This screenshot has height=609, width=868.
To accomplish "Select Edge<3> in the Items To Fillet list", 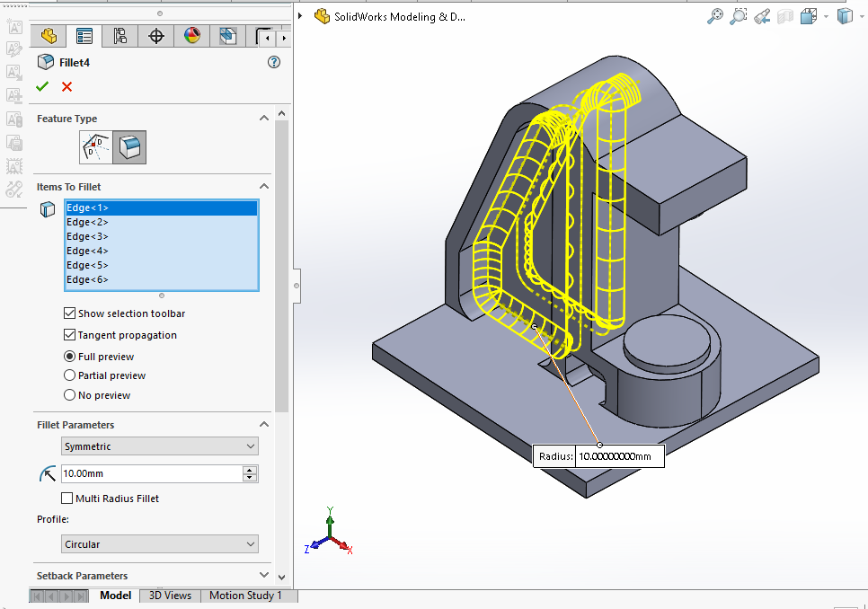I will pyautogui.click(x=87, y=236).
